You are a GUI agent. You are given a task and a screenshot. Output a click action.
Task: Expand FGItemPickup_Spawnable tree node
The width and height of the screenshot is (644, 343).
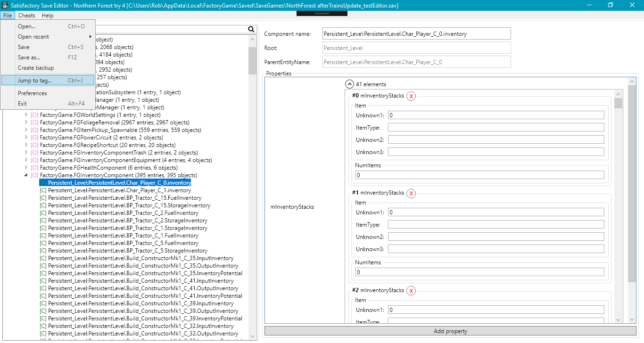pyautogui.click(x=26, y=130)
